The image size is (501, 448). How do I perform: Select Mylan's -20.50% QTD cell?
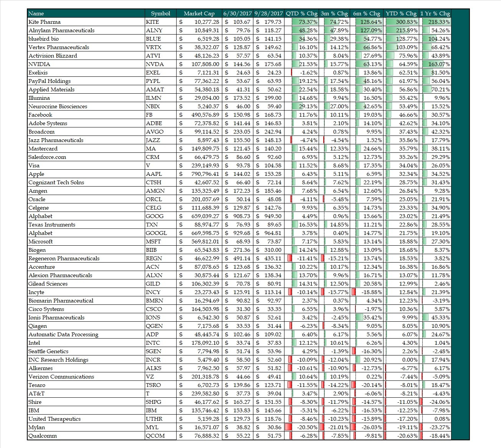click(307, 427)
